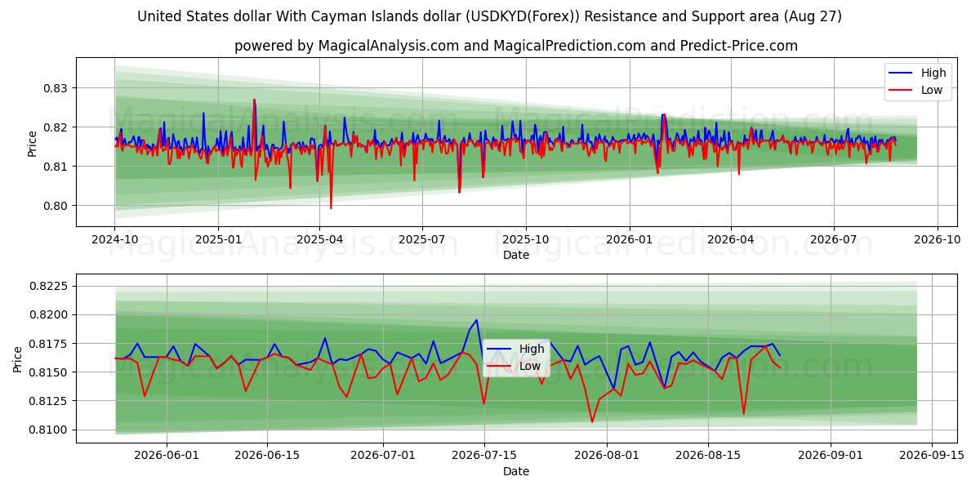Click the 0.8125 tick label on bottom chart
This screenshot has width=980, height=490.
(x=51, y=401)
